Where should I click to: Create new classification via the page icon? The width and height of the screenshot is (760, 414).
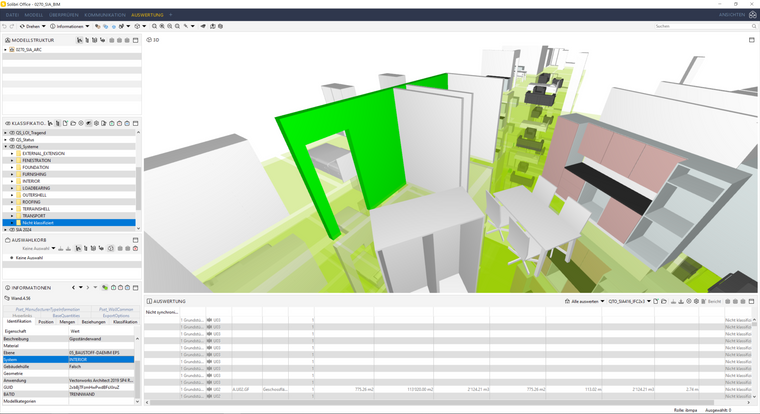[x=65, y=123]
